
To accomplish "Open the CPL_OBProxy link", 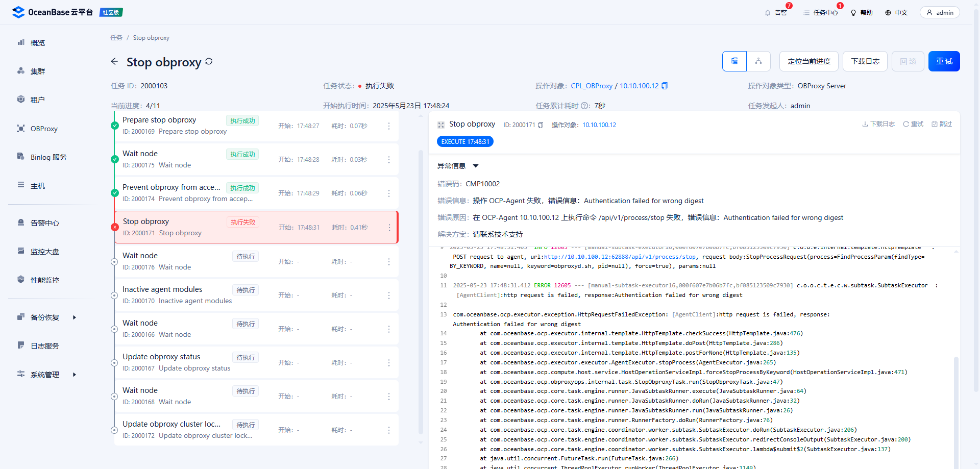I will click(x=592, y=86).
